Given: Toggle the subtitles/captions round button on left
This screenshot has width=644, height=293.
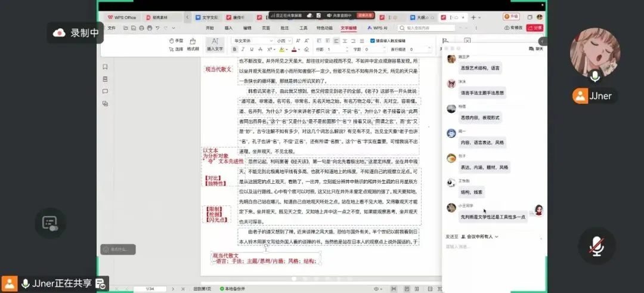Looking at the screenshot, I should 50,223.
